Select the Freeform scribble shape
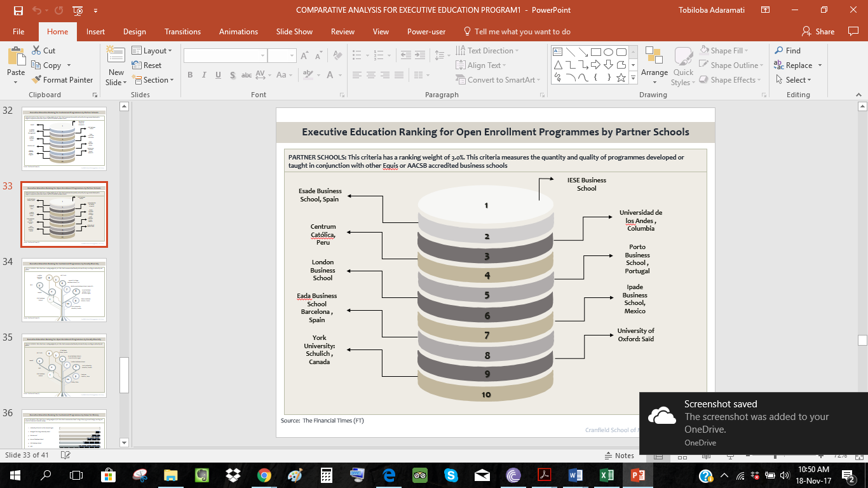868x488 pixels. click(558, 78)
